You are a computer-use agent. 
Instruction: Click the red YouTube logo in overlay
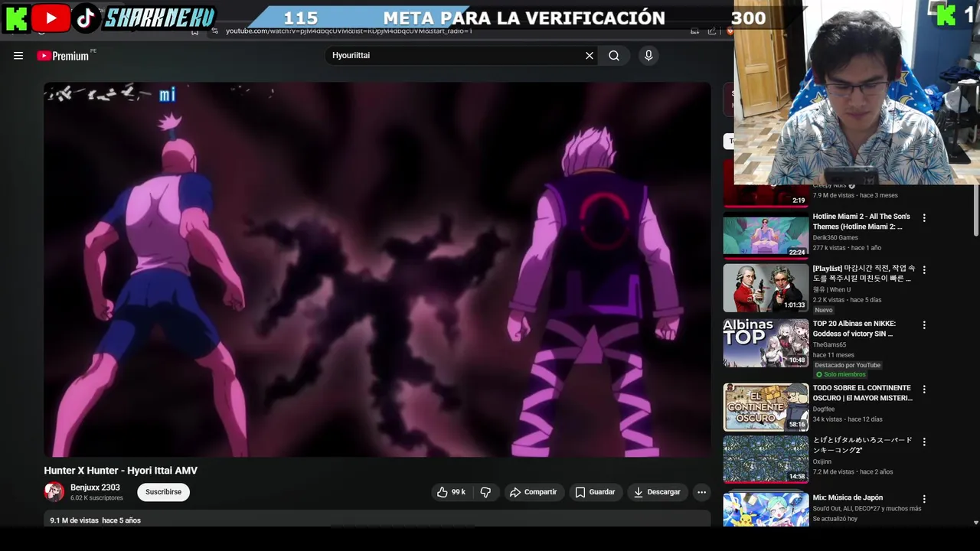pyautogui.click(x=51, y=17)
